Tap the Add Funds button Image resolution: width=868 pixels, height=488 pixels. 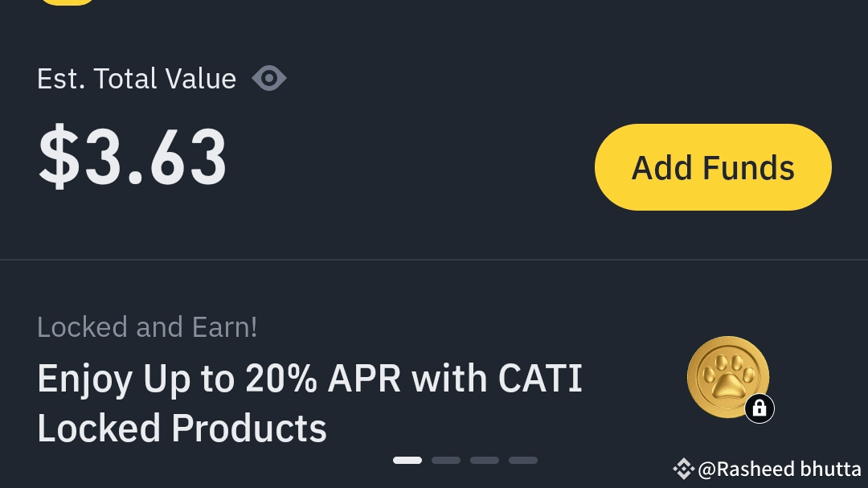pyautogui.click(x=713, y=167)
